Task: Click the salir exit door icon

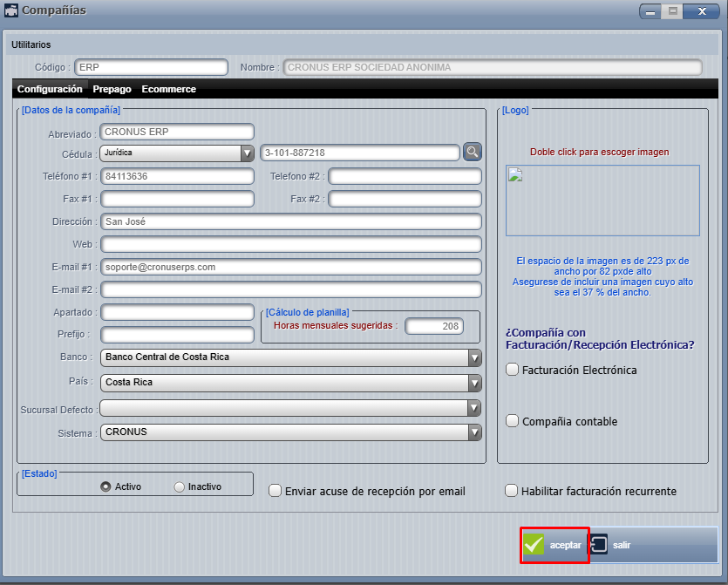Action: 599,545
